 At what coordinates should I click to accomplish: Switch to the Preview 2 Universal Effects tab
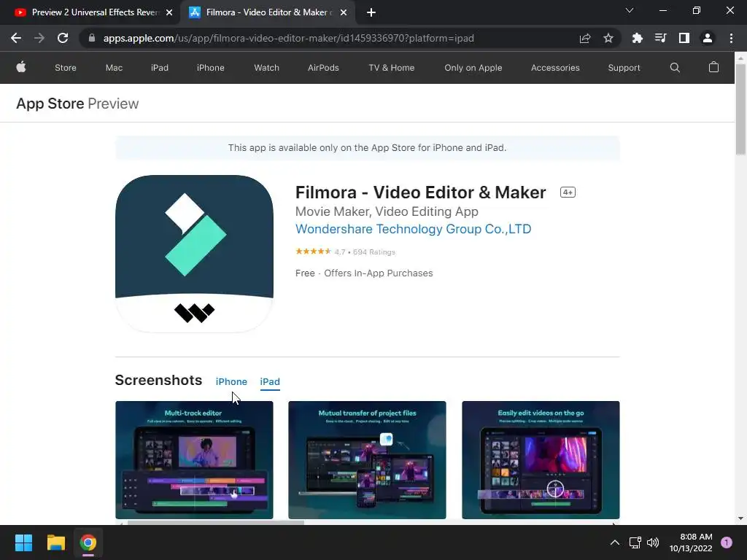(90, 12)
